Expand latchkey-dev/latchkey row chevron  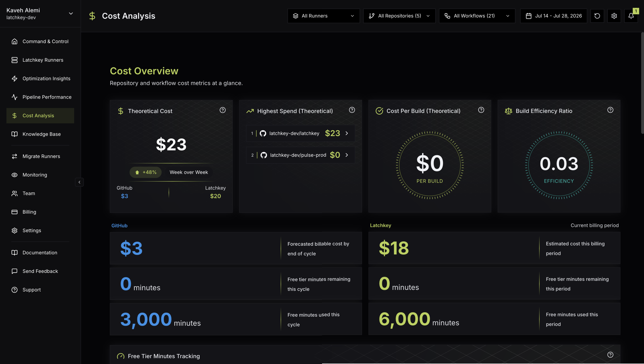click(347, 133)
